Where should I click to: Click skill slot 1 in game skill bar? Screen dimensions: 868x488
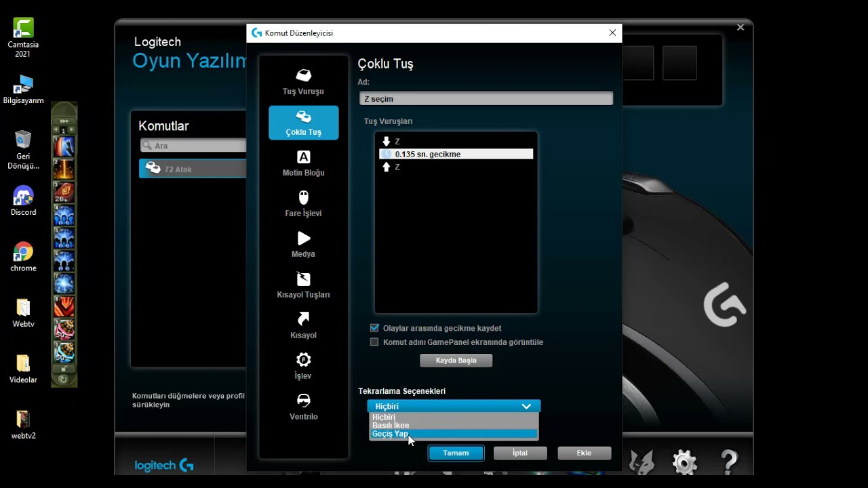pyautogui.click(x=64, y=146)
